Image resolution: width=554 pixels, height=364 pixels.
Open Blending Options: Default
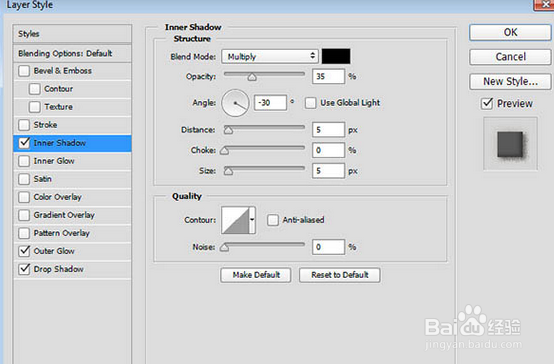click(72, 53)
